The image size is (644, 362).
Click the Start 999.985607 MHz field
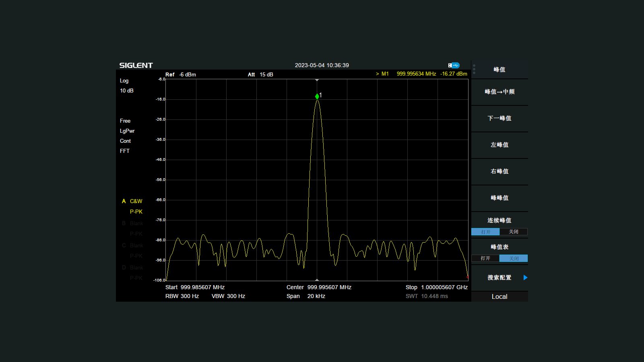point(195,287)
